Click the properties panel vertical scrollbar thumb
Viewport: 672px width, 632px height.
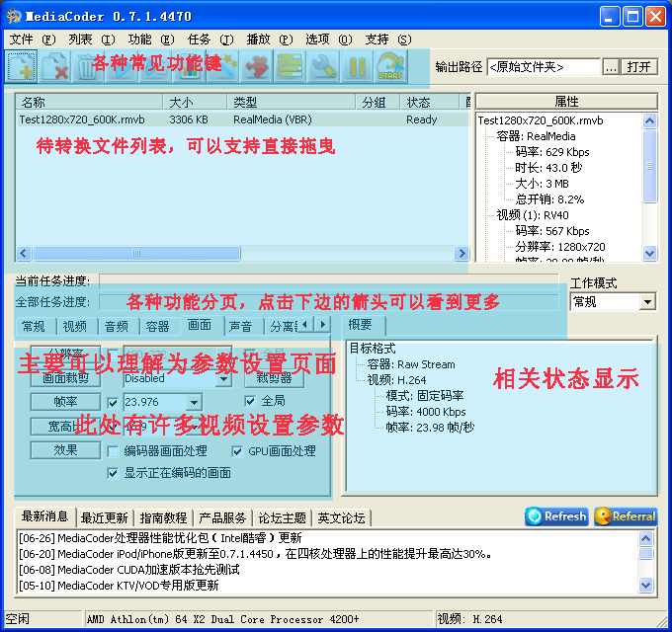click(x=649, y=166)
